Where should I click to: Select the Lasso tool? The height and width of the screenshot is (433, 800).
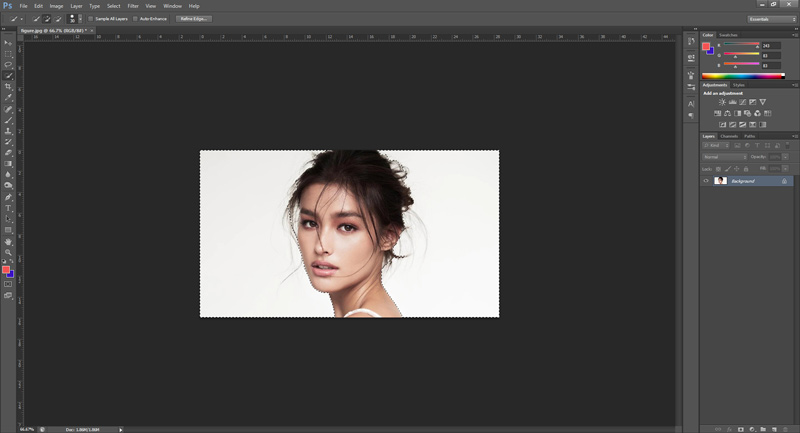[x=8, y=65]
